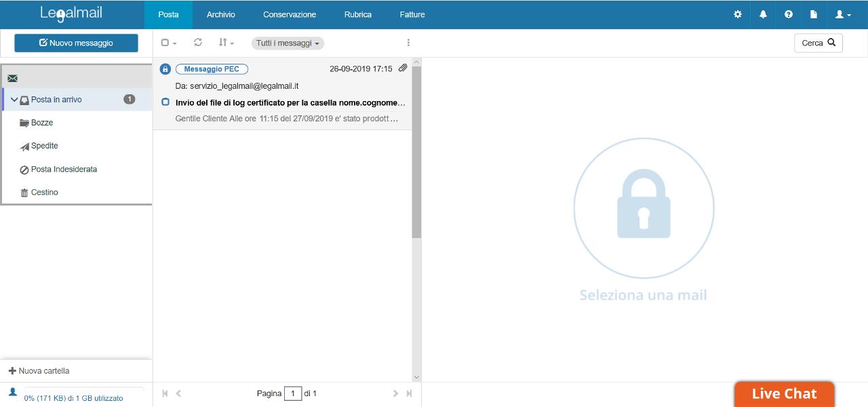Open the settings gear icon
The image size is (868, 407).
(738, 14)
